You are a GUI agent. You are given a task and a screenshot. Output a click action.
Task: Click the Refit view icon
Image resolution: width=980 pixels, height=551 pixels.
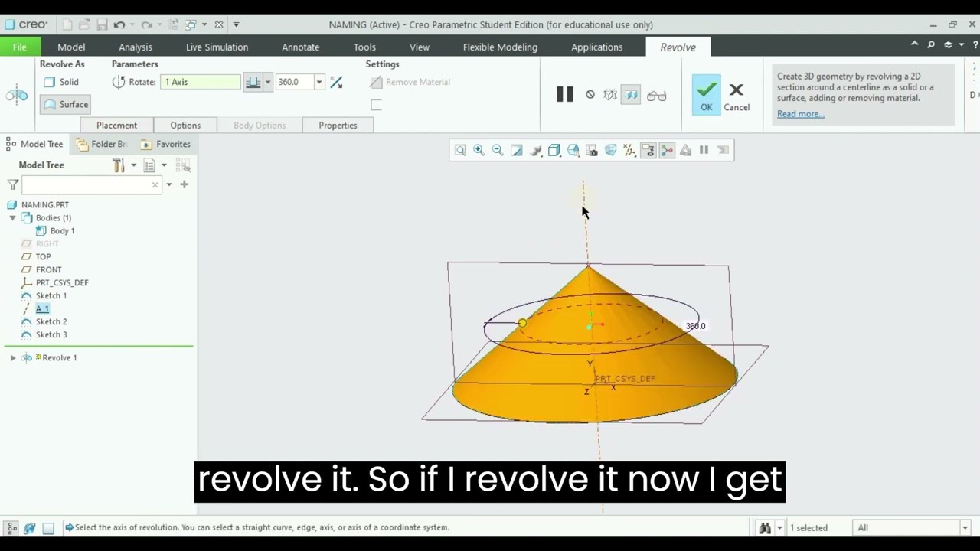(x=460, y=150)
